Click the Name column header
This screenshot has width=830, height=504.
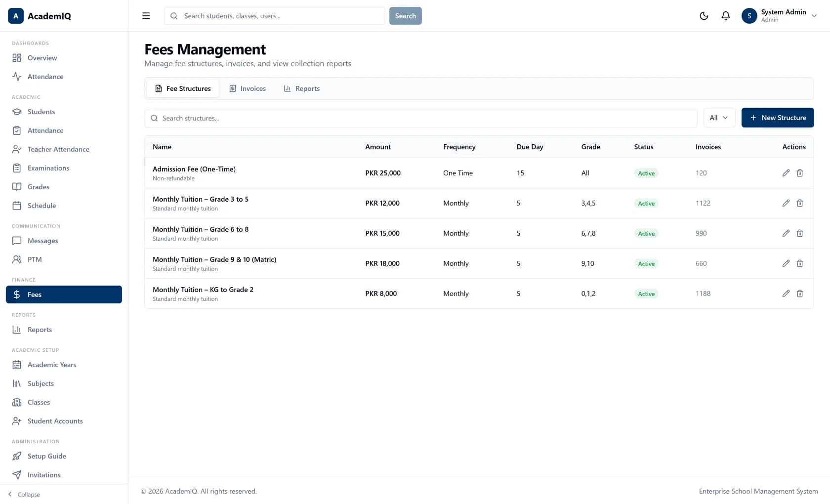[x=162, y=147]
